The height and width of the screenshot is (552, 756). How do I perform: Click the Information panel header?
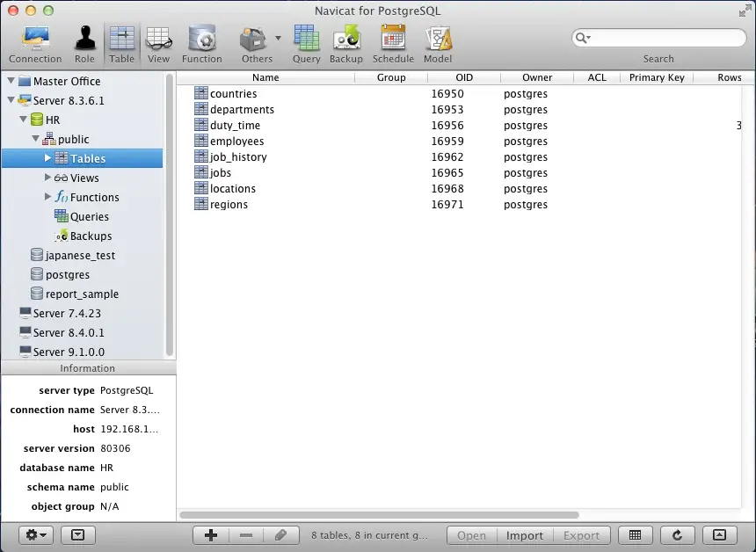click(x=88, y=368)
